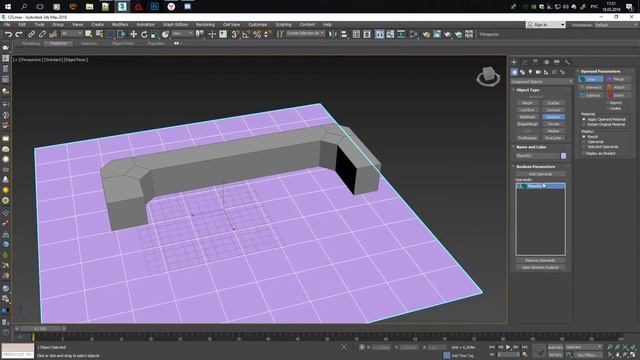Select the Lights category icon
The width and height of the screenshot is (640, 360).
pyautogui.click(x=530, y=72)
